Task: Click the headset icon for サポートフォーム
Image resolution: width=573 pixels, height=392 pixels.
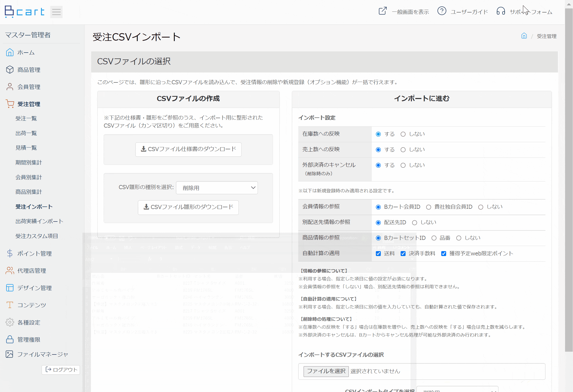Action: (501, 11)
